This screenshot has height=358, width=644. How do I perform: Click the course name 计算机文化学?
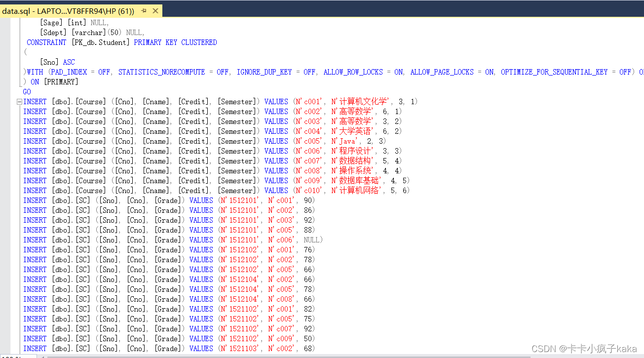coord(364,102)
